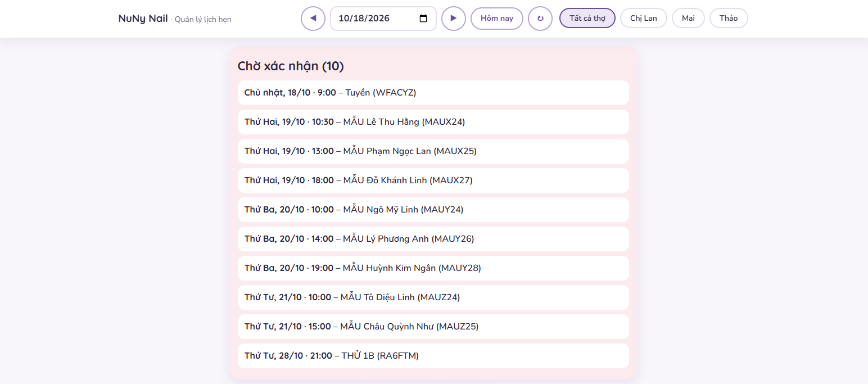Open the Lê Thu Hằng (MAUX24) appointment
This screenshot has width=868, height=384.
pos(433,122)
